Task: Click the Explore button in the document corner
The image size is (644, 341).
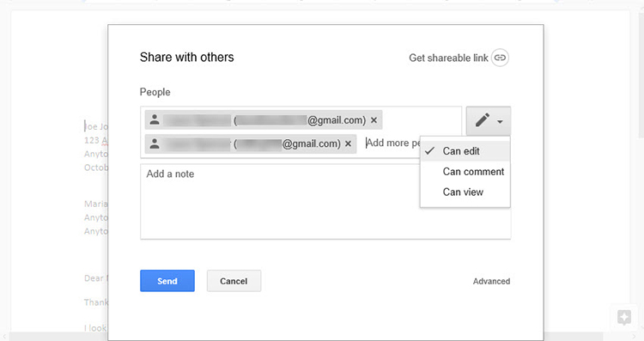Action: pyautogui.click(x=624, y=317)
